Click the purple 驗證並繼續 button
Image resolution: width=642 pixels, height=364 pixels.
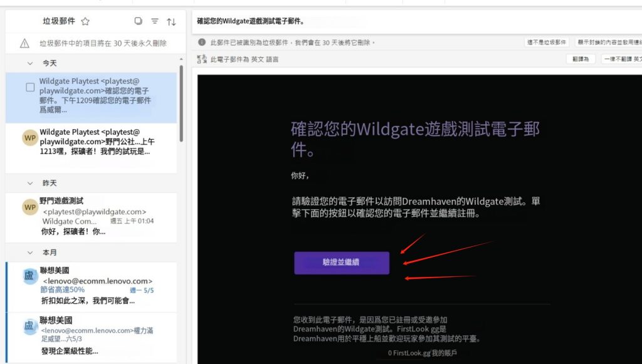[x=342, y=263]
